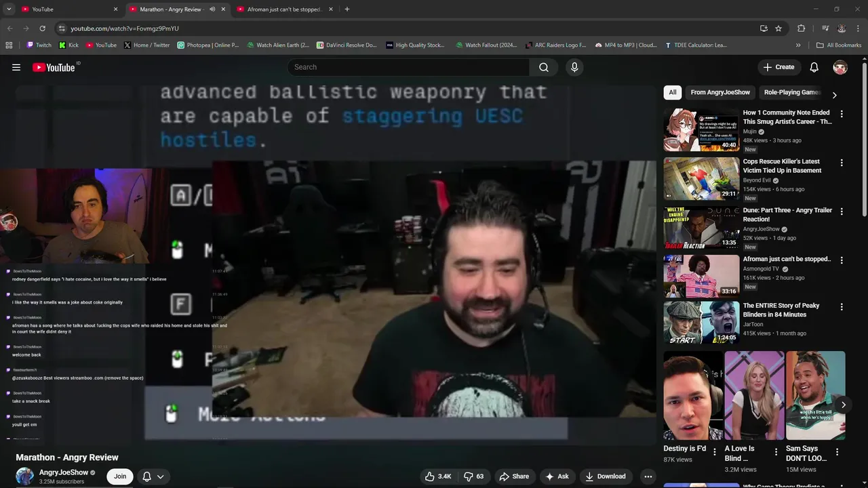The image size is (868, 488).
Task: Expand hidden bookmarks with double chevron
Action: coord(798,45)
